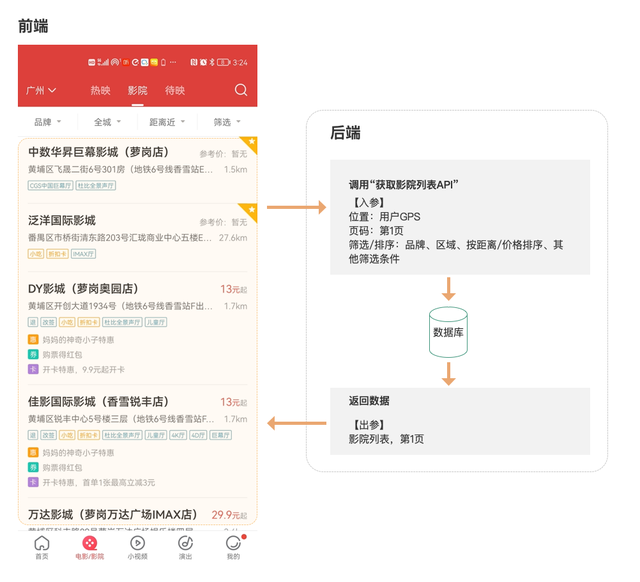The height and width of the screenshot is (582, 640).
Task: Click 开卡特惠，首单1张最高立减3元 promo
Action: (99, 482)
